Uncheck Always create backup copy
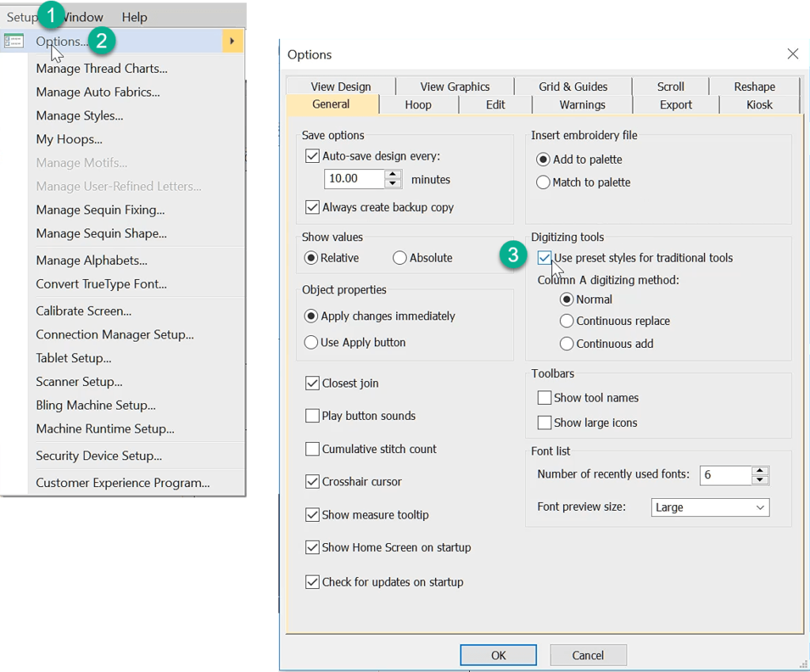Image resolution: width=810 pixels, height=672 pixels. (x=312, y=207)
